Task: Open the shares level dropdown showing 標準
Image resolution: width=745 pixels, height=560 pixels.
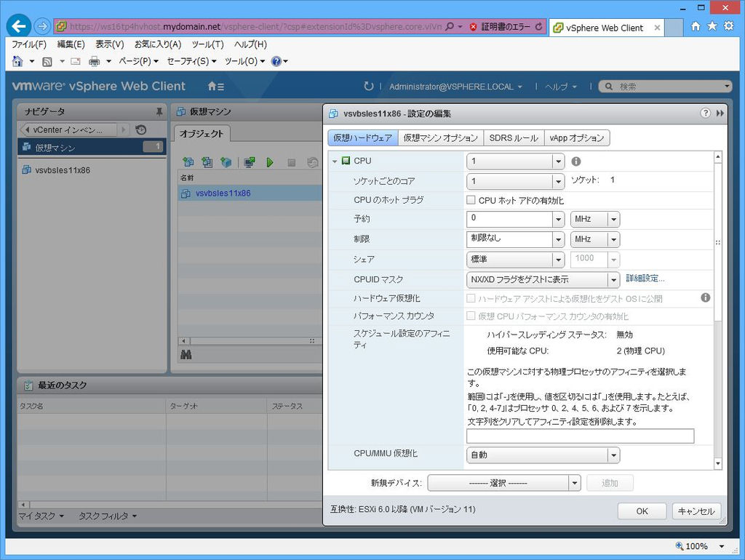Action: click(516, 260)
